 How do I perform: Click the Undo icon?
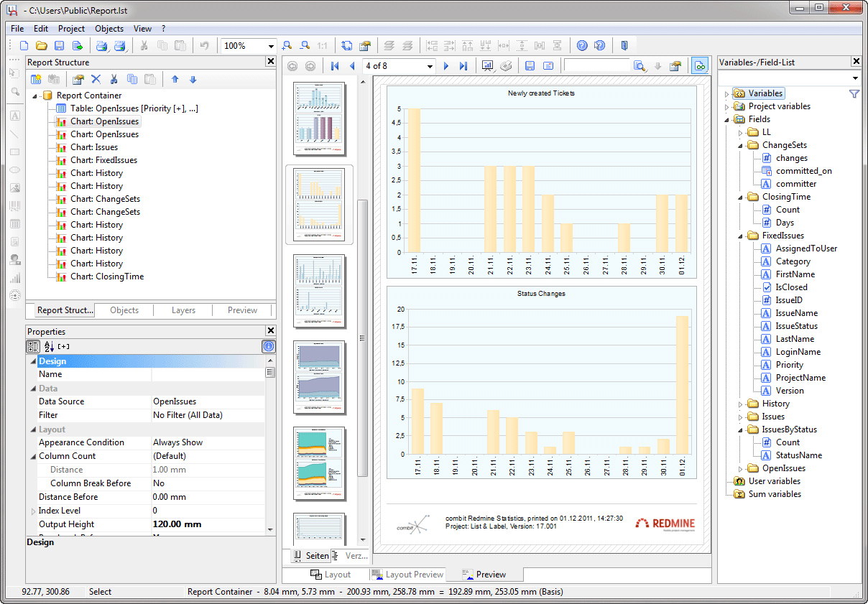coord(205,45)
